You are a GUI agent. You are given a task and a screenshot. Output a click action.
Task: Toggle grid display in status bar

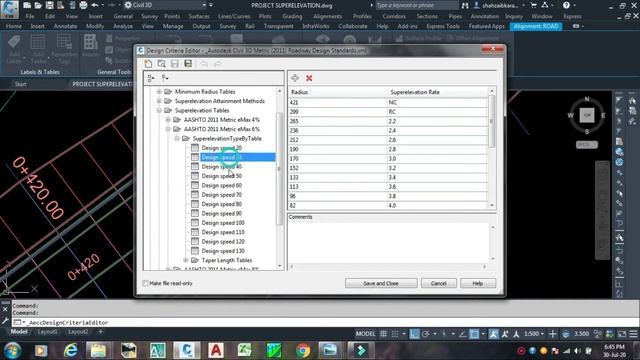coord(383,334)
